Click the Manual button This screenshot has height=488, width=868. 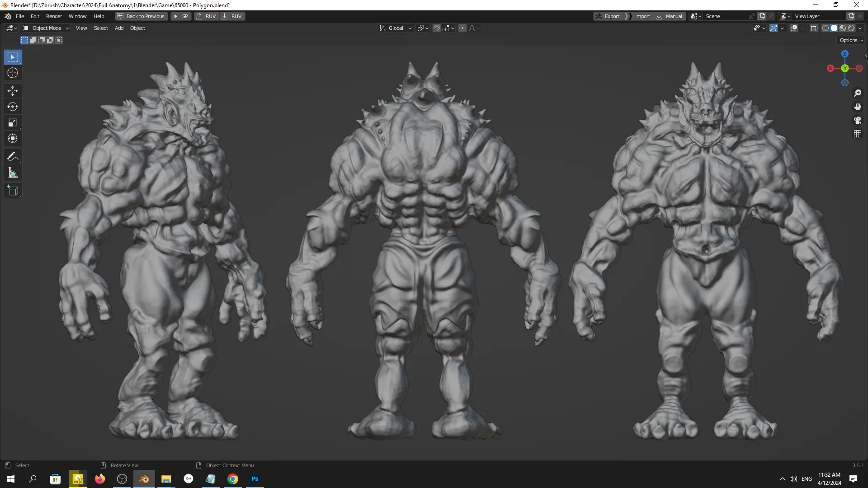[x=669, y=16]
